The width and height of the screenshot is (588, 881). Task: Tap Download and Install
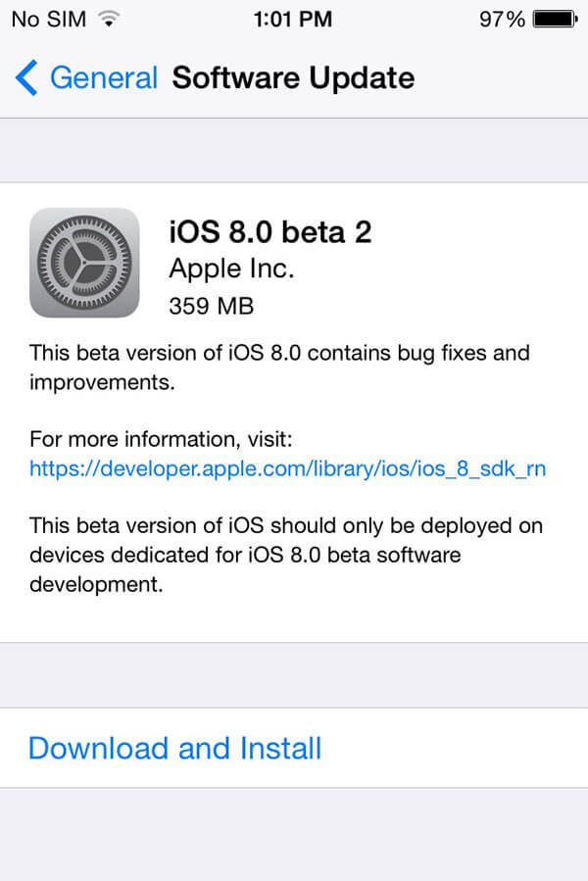(x=174, y=749)
